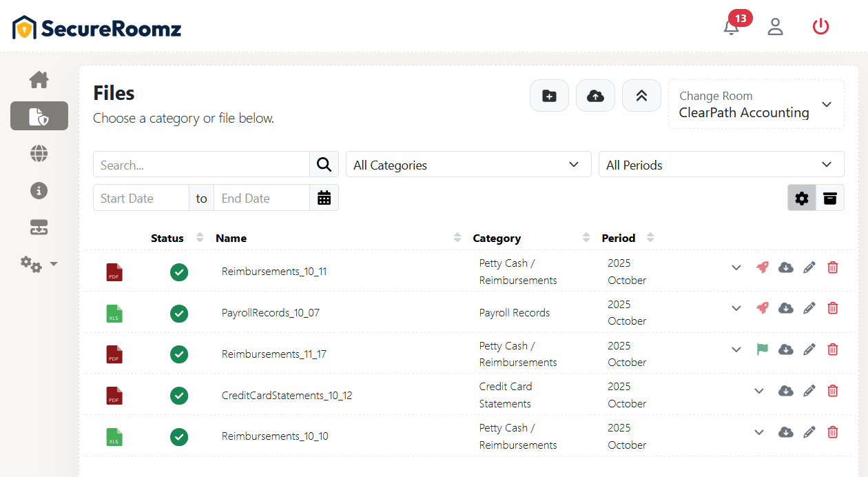Go to the Home sidebar item
Image resolution: width=868 pixels, height=477 pixels.
pyautogui.click(x=39, y=80)
